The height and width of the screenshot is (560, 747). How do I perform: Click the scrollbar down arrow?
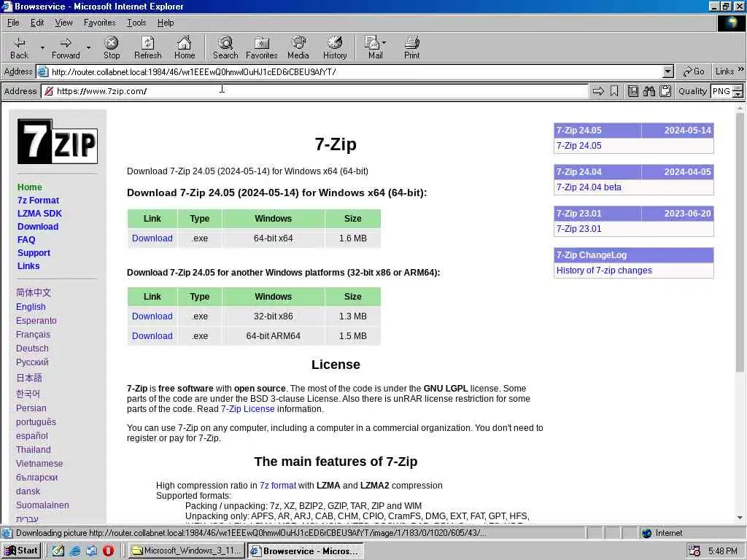click(740, 517)
